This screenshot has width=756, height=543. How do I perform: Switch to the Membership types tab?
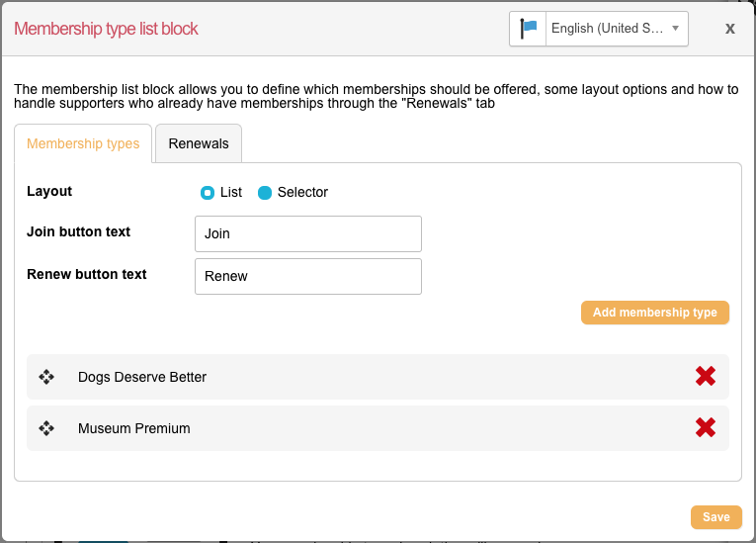pos(83,143)
